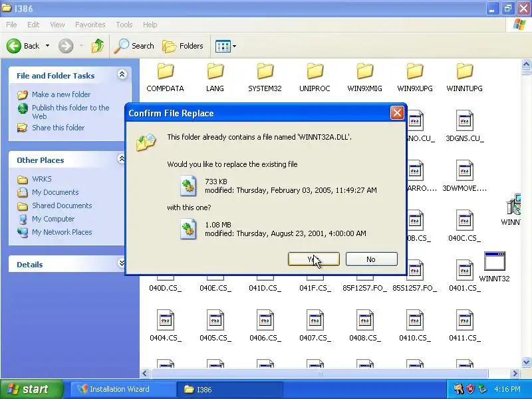Select the 0401.CS_ file
Image resolution: width=532 pixels, height=399 pixels.
point(464,276)
